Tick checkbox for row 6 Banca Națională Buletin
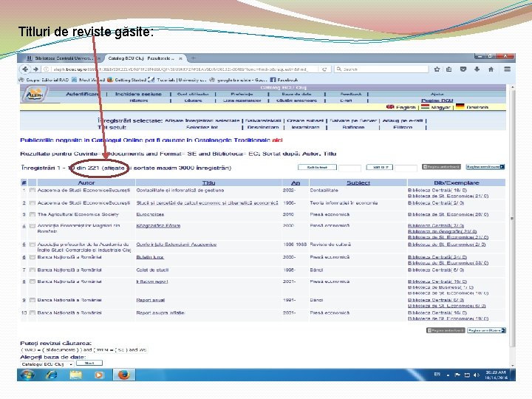 tap(33, 257)
